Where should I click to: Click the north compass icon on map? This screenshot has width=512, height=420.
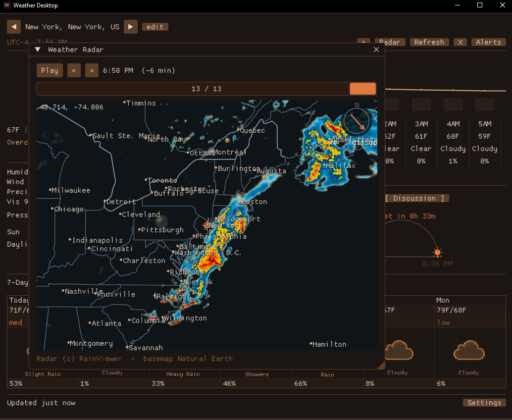coord(357,121)
